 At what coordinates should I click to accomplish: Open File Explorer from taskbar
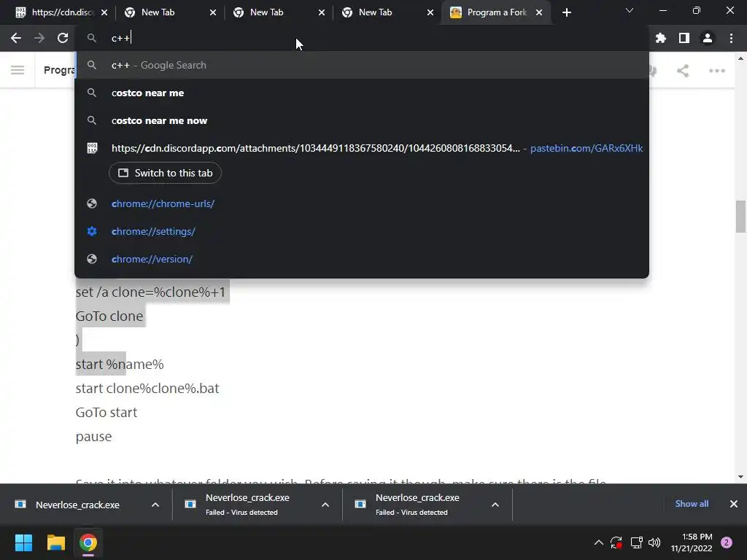[x=55, y=542]
